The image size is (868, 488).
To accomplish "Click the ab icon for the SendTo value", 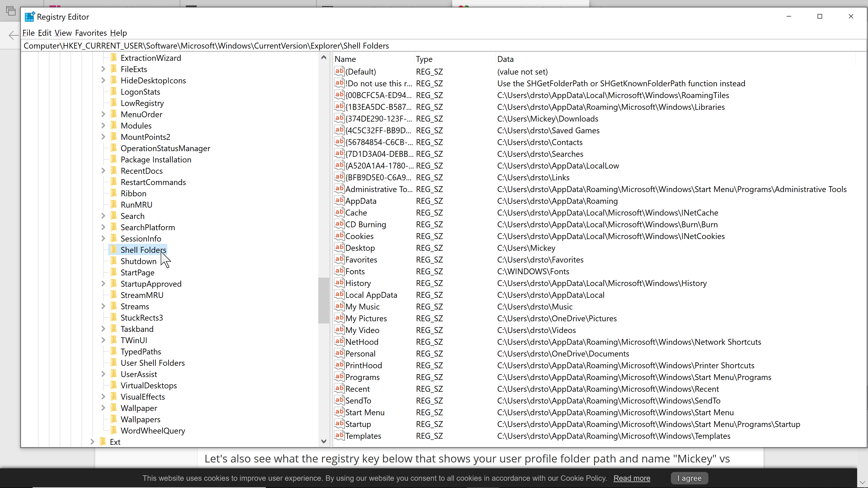I will click(339, 400).
